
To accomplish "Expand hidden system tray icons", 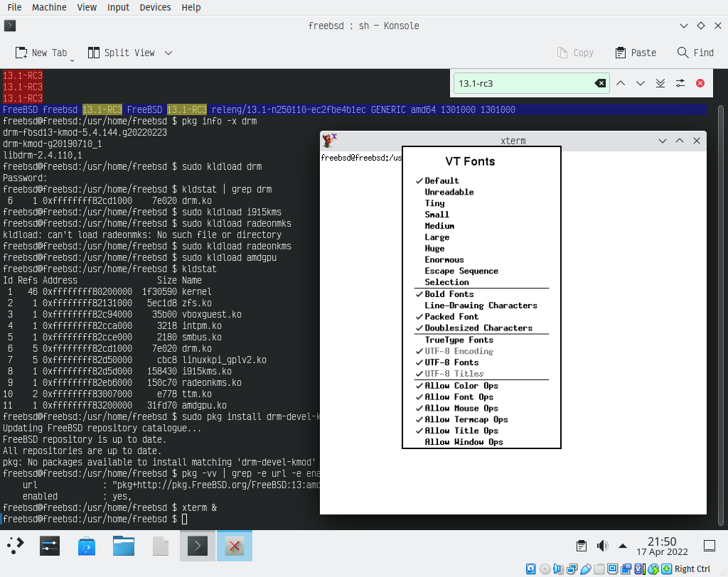I will click(623, 546).
